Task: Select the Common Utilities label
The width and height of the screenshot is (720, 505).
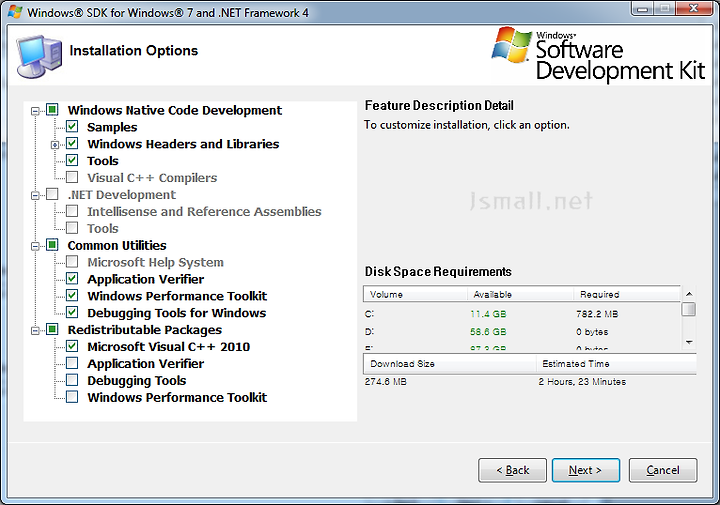Action: (117, 246)
